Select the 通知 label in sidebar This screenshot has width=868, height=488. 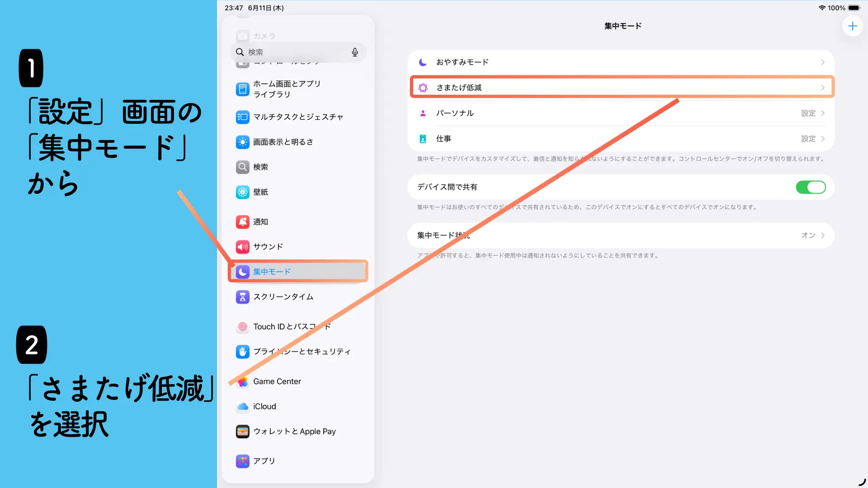coord(260,222)
